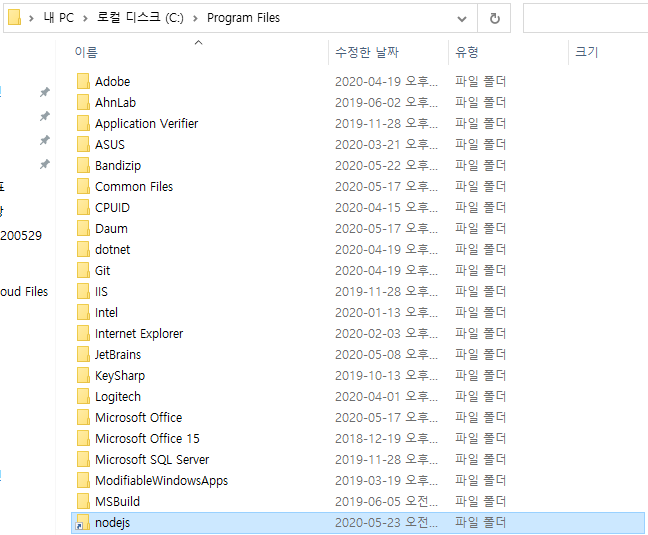
Task: Click the Application Verifier folder icon
Action: coord(83,124)
